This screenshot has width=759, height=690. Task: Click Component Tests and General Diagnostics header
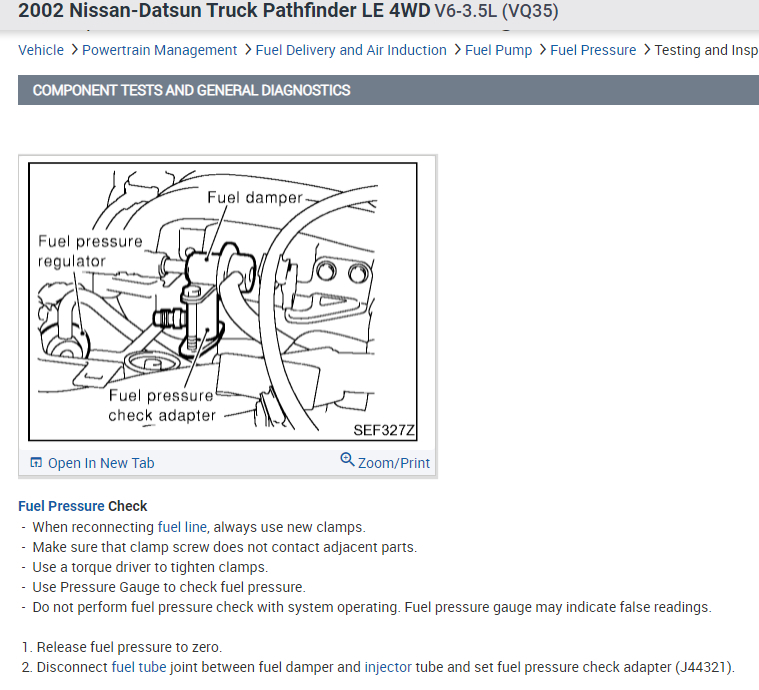click(x=388, y=90)
